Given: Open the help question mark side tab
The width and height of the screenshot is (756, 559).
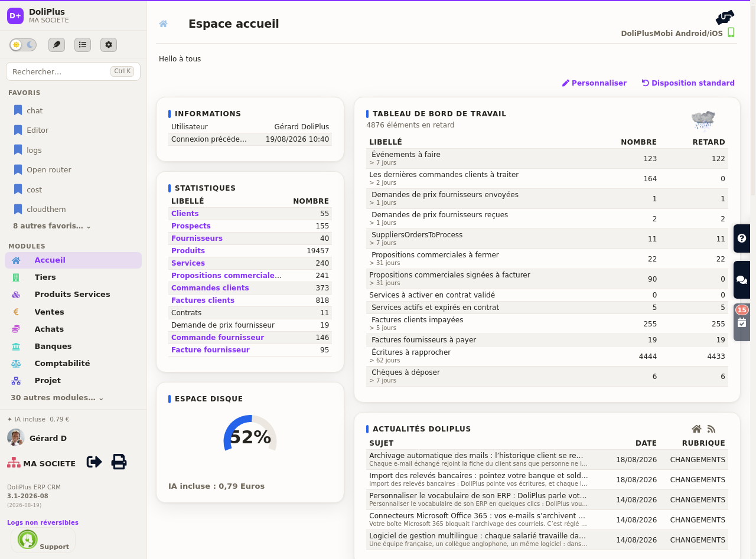Looking at the screenshot, I should (742, 238).
